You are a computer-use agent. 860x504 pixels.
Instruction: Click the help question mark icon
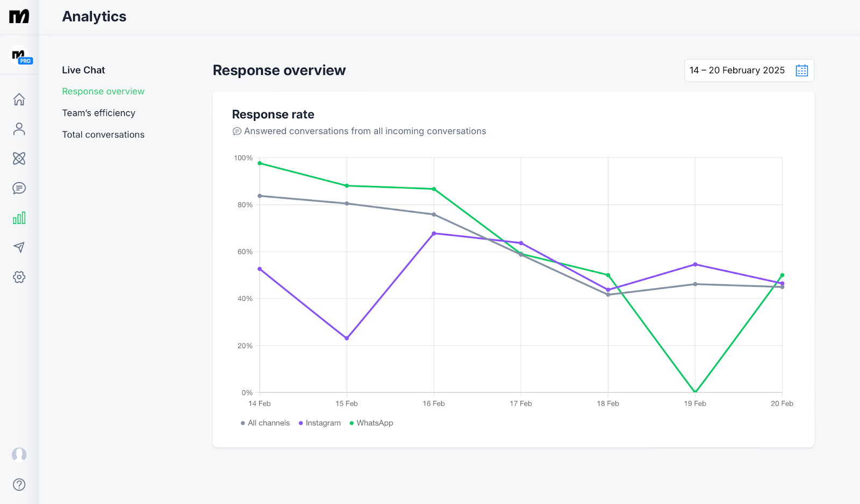[19, 485]
